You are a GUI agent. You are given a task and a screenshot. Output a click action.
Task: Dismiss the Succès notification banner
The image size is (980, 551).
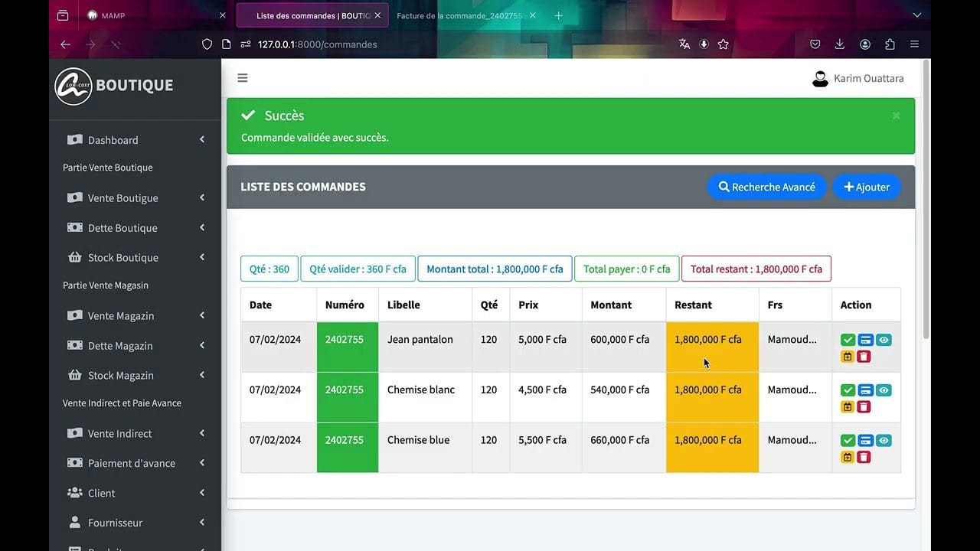click(x=896, y=115)
